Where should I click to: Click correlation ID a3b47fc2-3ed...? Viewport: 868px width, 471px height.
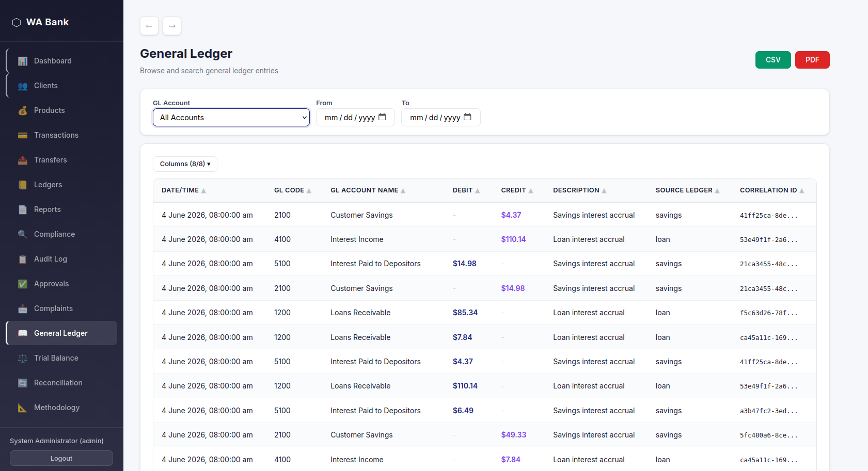[x=769, y=411]
